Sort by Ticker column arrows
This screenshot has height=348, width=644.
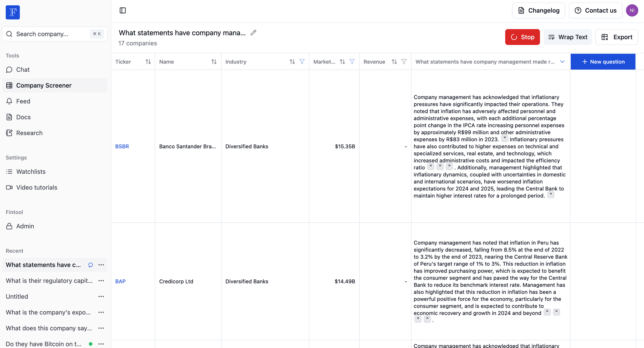coord(148,62)
